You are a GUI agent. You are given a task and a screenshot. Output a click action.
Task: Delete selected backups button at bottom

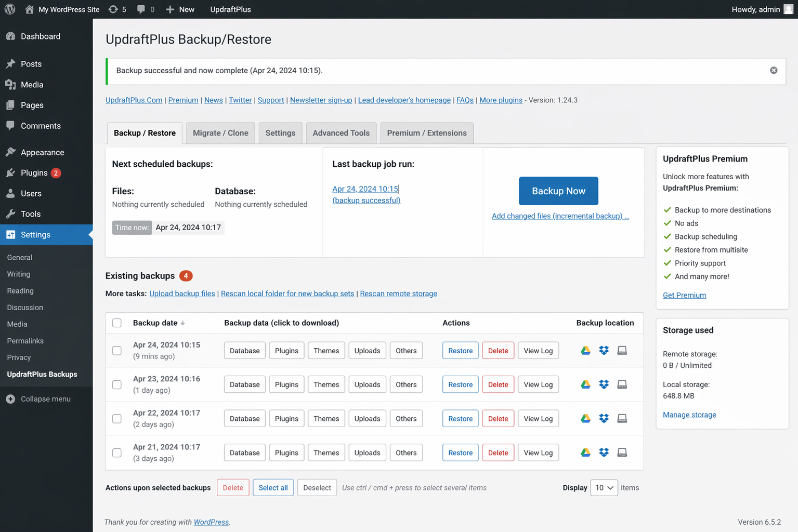tap(233, 488)
